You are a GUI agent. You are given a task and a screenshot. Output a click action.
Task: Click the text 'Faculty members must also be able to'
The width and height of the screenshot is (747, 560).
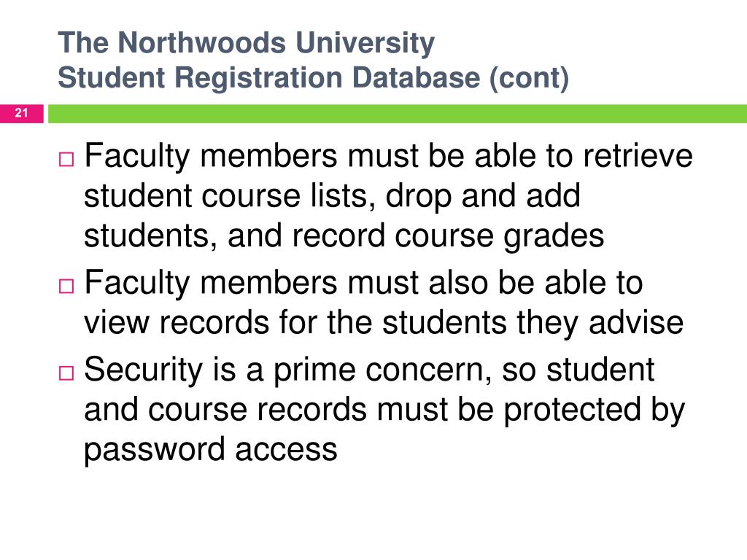[364, 284]
